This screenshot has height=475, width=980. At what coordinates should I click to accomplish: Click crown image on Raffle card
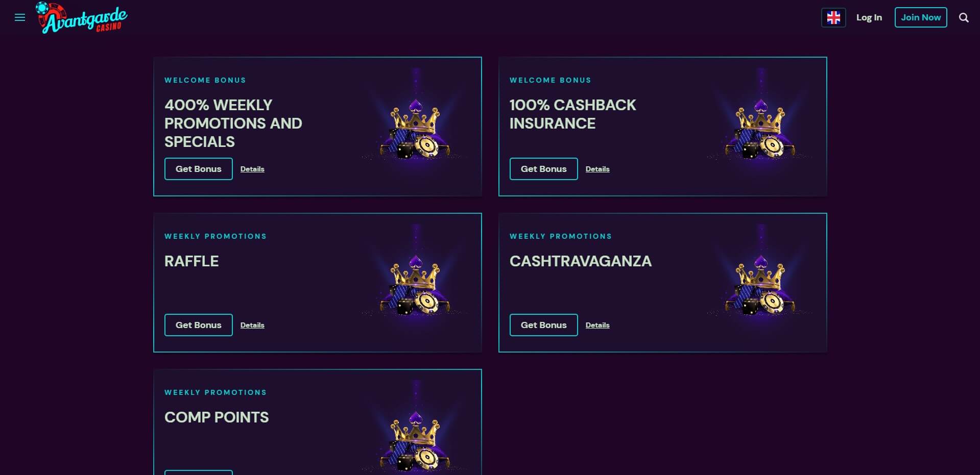pos(415,285)
